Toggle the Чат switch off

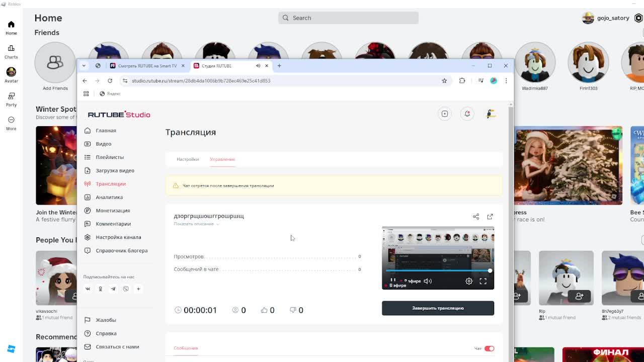click(x=489, y=348)
